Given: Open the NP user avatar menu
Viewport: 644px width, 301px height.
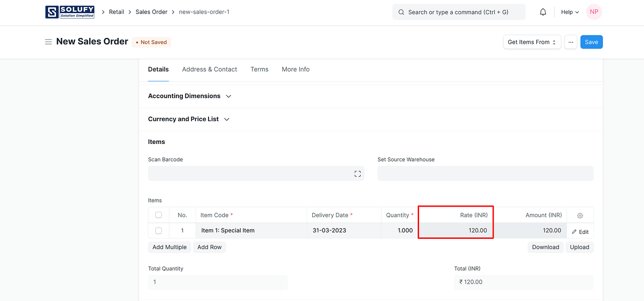Looking at the screenshot, I should (594, 12).
